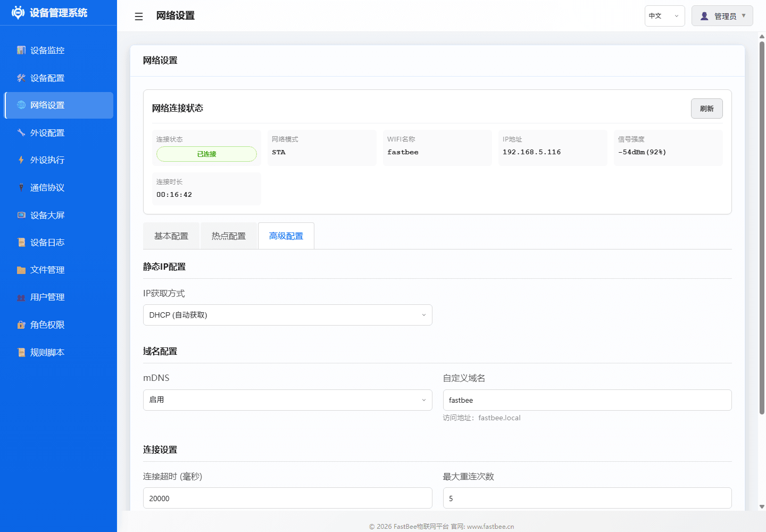Image resolution: width=766 pixels, height=532 pixels.
Task: Click the WIFI名称 value fastbee
Action: click(403, 152)
